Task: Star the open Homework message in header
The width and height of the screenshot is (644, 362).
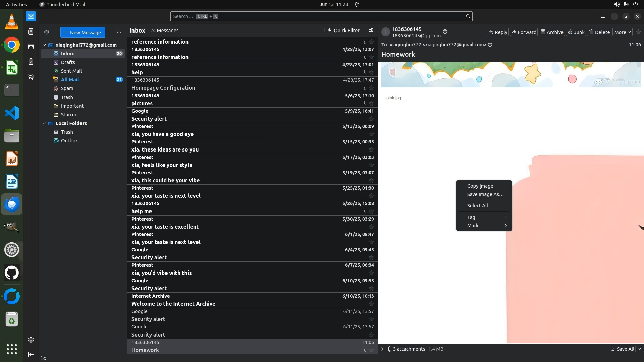Action: [638, 32]
